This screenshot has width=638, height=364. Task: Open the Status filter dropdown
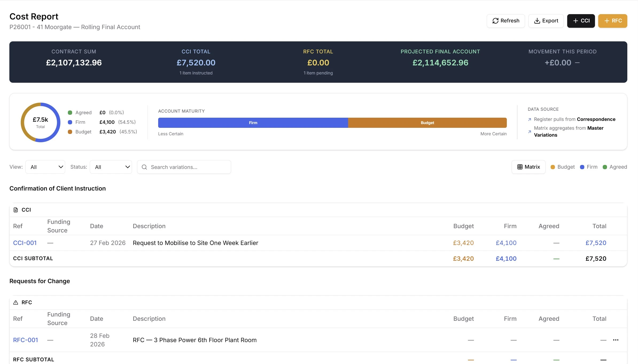111,167
